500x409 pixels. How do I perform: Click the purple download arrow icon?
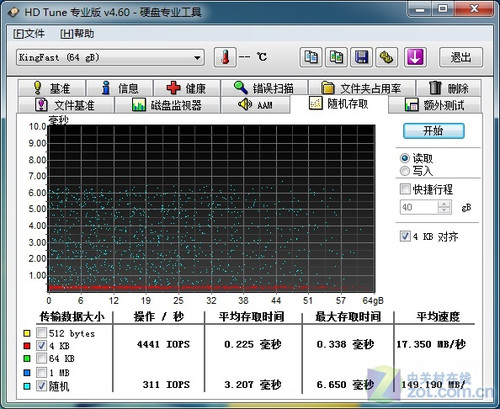(415, 57)
